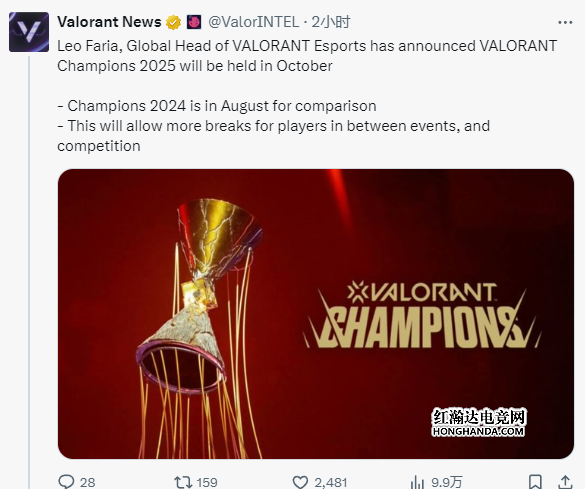
Task: Click the share upload icon
Action: coord(565,482)
